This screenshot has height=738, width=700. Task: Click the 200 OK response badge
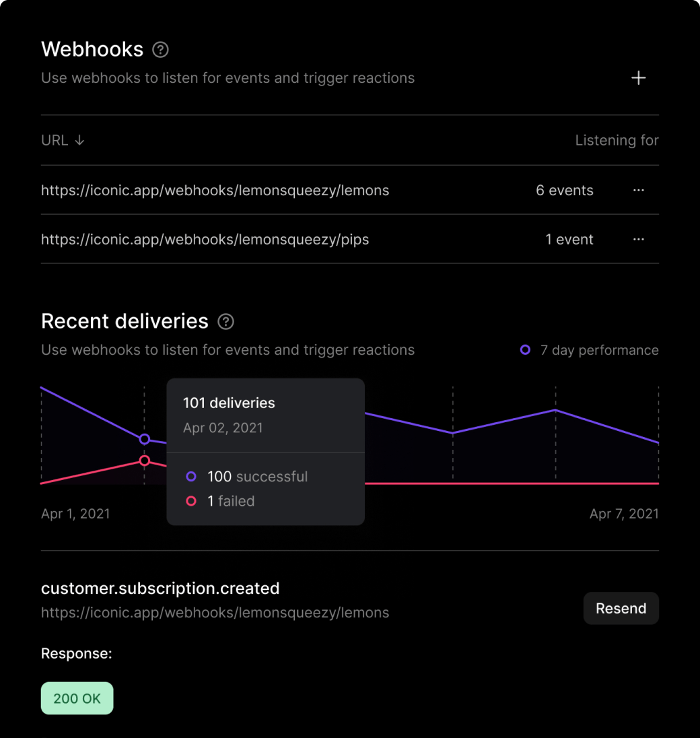[77, 698]
